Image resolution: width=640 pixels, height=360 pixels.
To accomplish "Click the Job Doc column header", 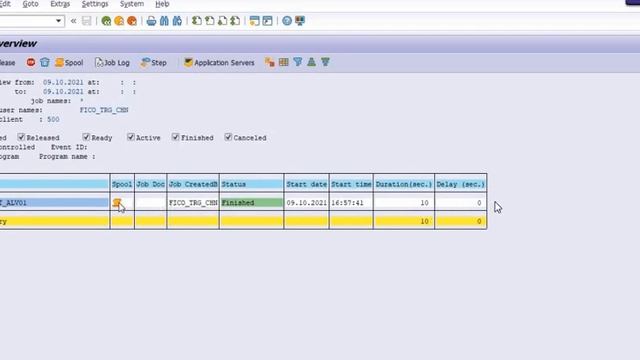I will [x=151, y=184].
